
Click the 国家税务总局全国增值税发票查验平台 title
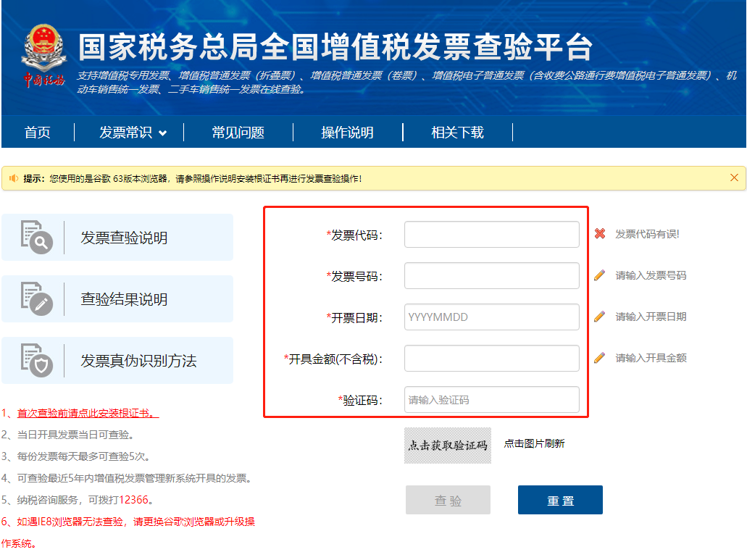point(335,47)
